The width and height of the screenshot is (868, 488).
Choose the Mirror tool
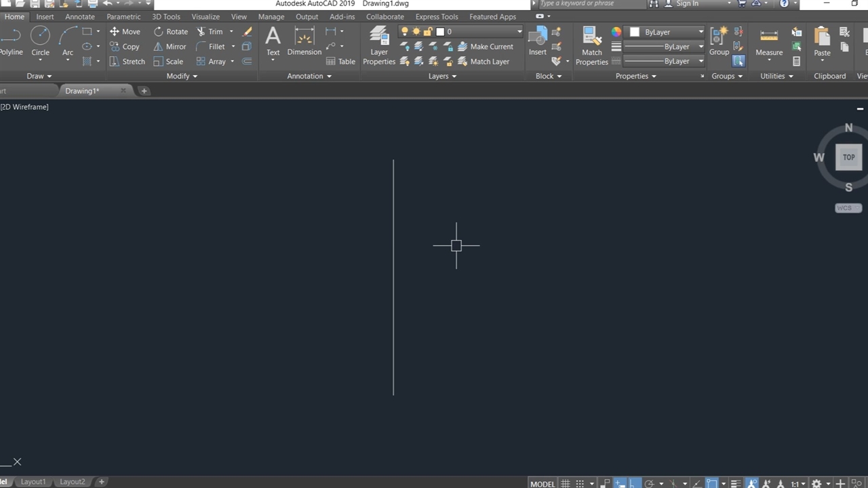click(x=170, y=47)
